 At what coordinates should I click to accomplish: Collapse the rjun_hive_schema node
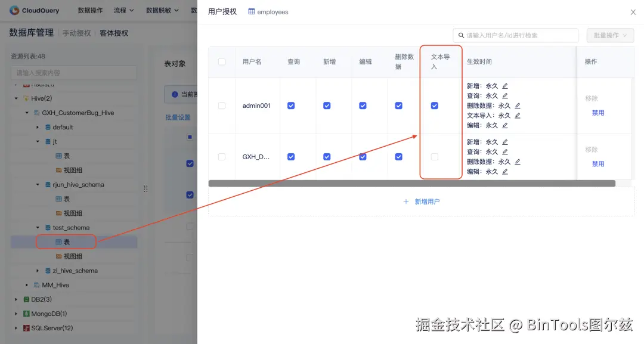38,185
